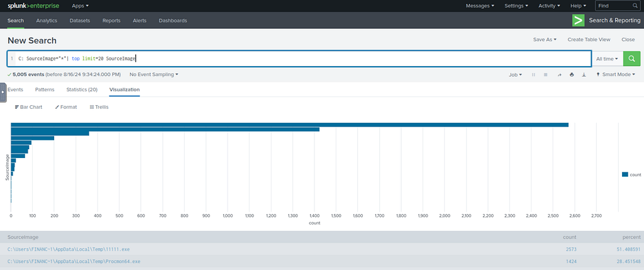Open the Smart Mode dropdown
Image resolution: width=644 pixels, height=270 pixels.
click(615, 75)
